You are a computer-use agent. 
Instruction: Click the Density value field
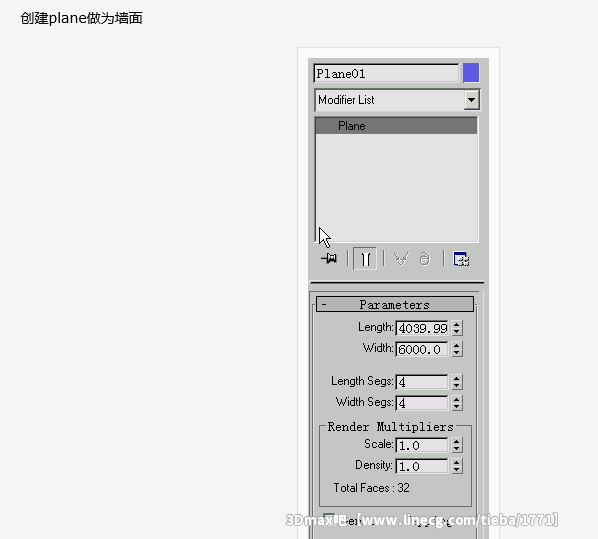point(422,466)
